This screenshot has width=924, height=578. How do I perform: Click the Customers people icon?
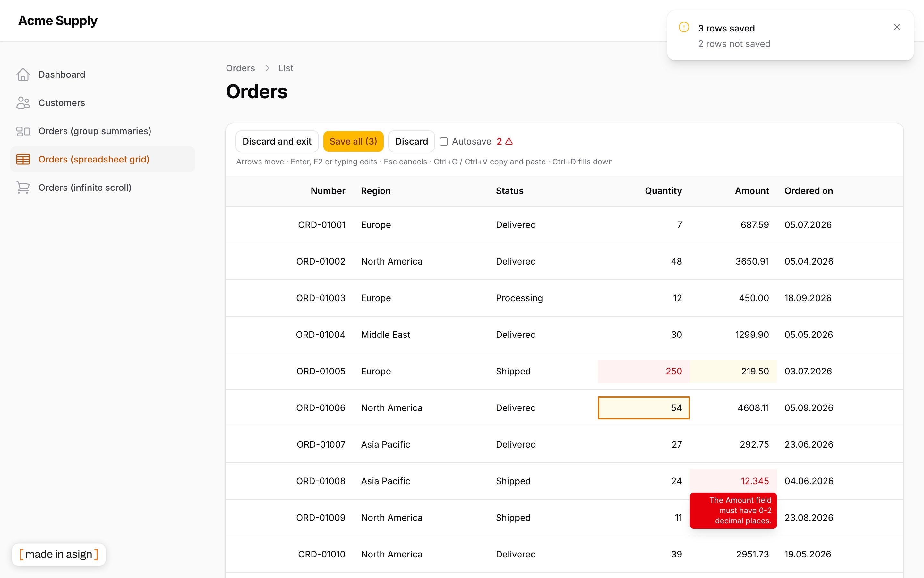(x=23, y=103)
